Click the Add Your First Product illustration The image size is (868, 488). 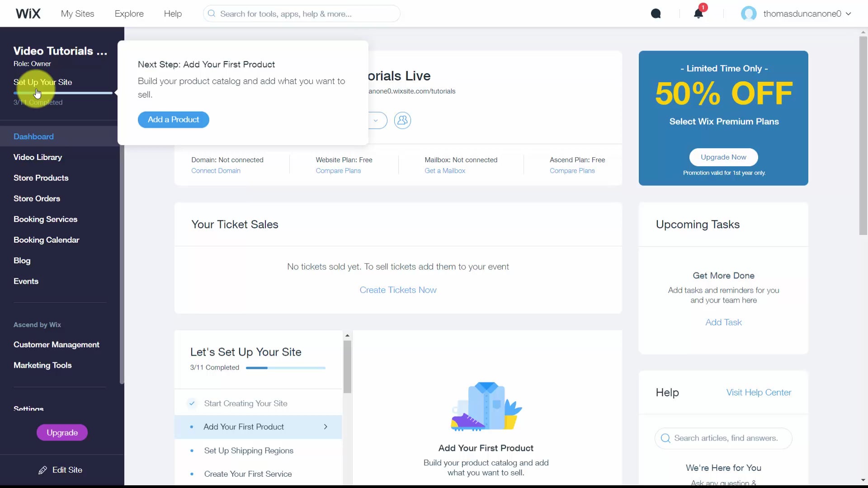point(486,407)
